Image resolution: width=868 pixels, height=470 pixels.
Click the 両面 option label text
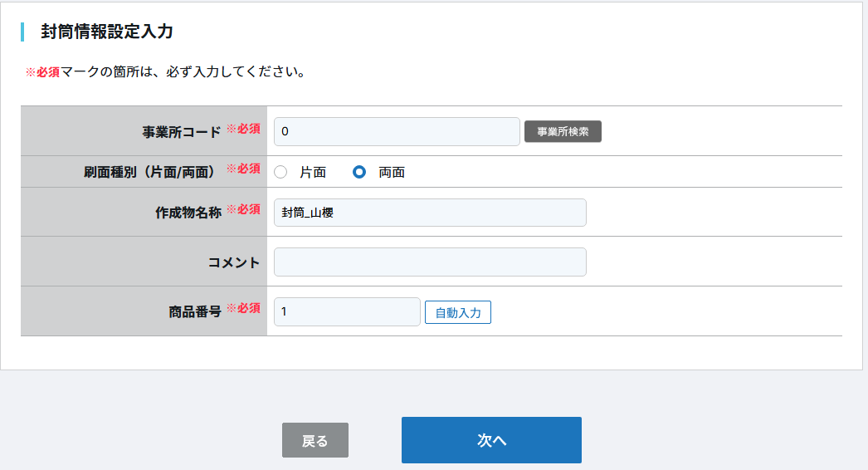coord(392,173)
